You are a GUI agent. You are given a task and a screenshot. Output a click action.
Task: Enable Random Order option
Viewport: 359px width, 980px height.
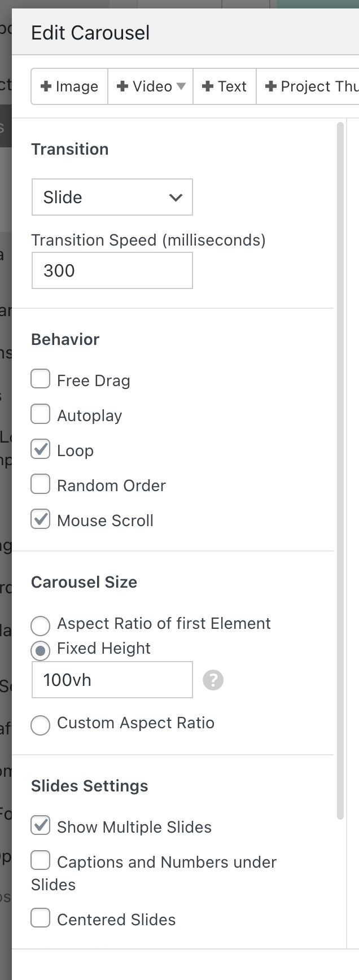(41, 484)
